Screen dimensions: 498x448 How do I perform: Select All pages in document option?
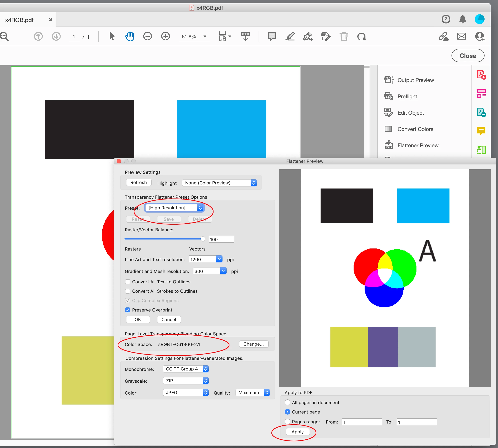click(x=287, y=402)
